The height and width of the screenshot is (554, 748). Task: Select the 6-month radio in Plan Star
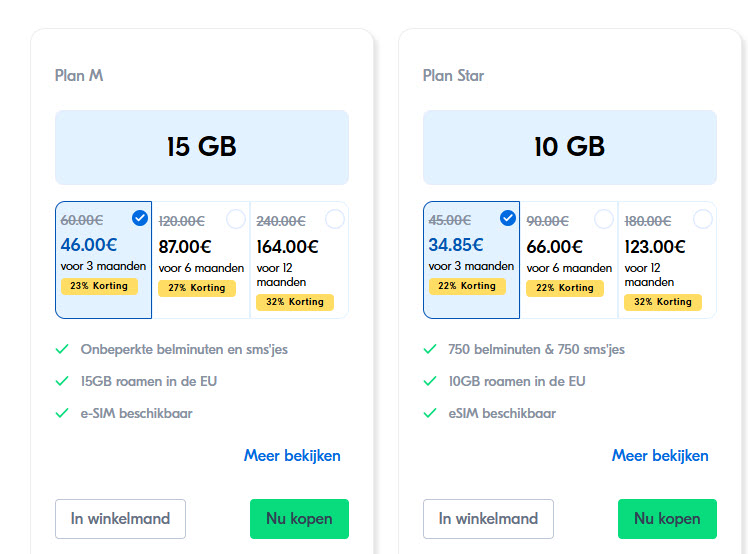coord(604,219)
